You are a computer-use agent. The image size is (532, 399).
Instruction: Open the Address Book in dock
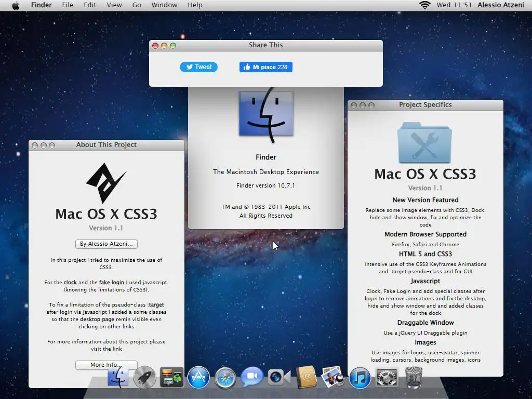306,377
